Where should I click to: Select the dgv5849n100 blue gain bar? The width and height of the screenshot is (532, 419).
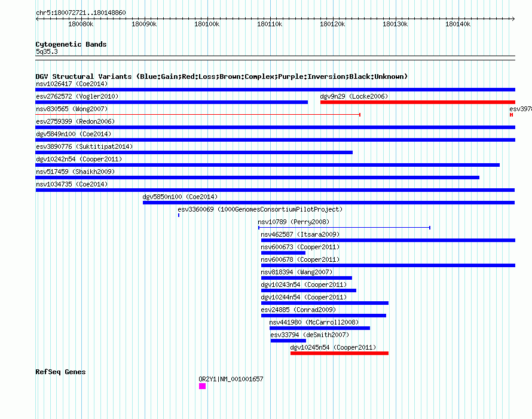(276, 140)
